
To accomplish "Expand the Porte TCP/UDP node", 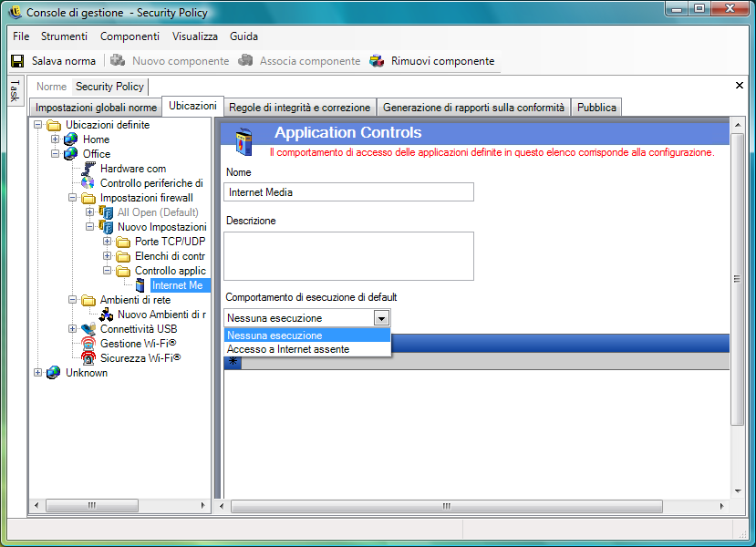I will (107, 241).
